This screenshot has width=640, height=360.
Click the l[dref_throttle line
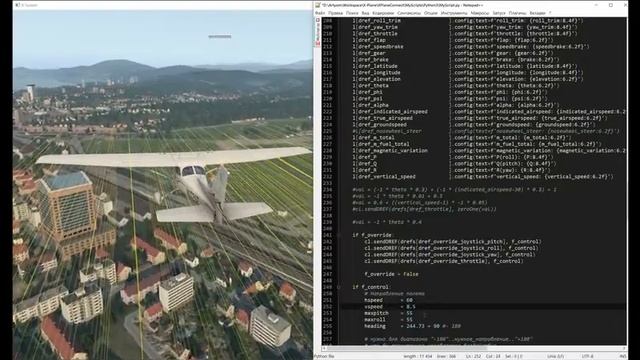coord(465,33)
